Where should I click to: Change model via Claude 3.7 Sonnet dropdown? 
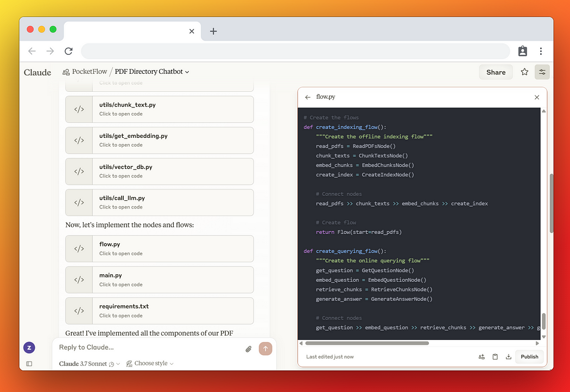point(89,363)
